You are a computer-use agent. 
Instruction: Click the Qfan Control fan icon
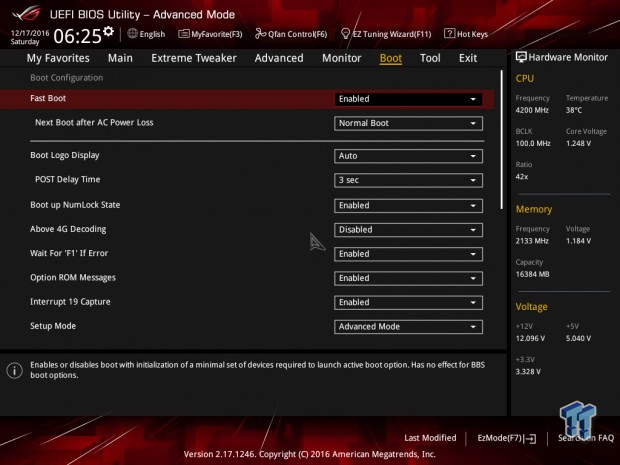260,34
